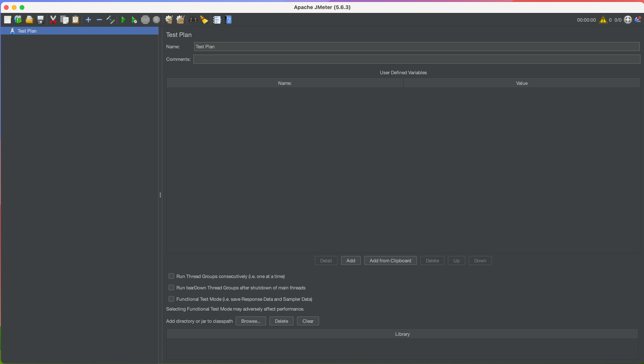Click the Comments input field
The width and height of the screenshot is (644, 364).
coord(417,59)
